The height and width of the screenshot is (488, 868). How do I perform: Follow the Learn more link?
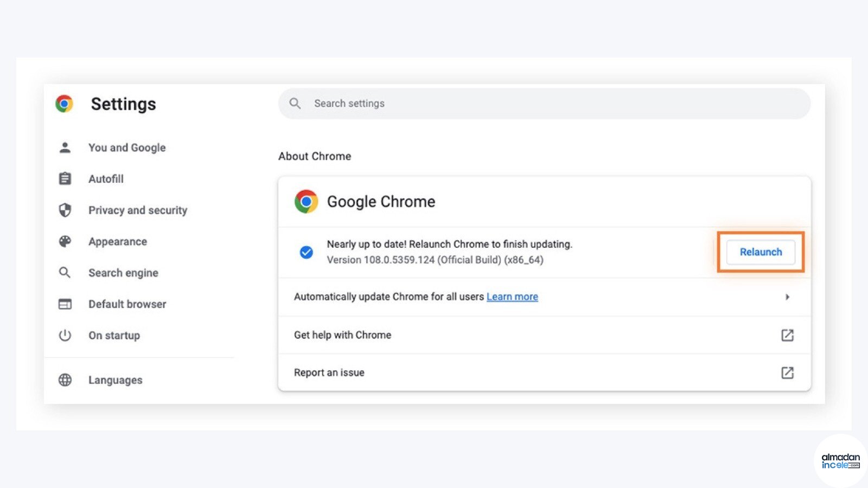tap(512, 297)
